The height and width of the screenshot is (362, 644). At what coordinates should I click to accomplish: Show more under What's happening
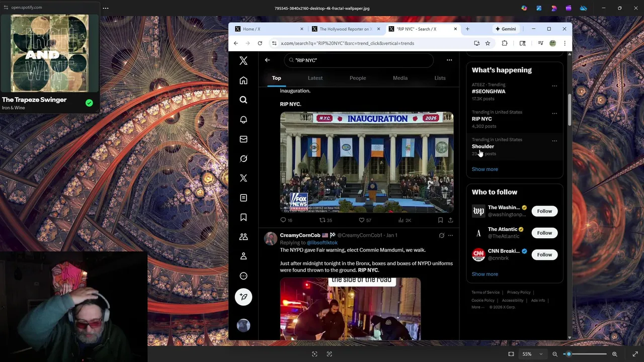[x=485, y=169]
